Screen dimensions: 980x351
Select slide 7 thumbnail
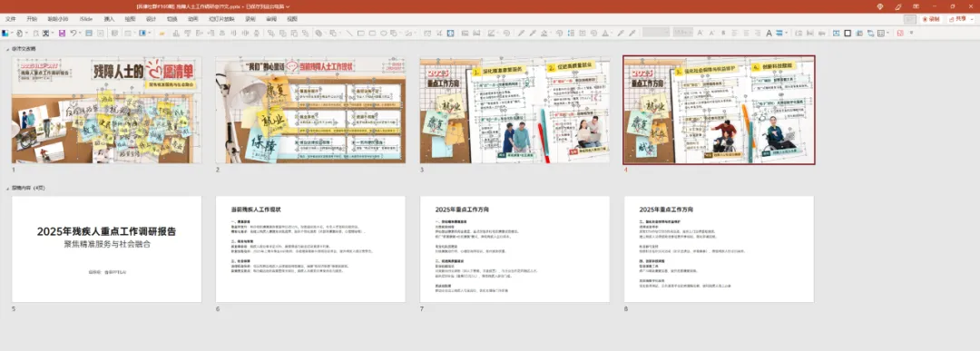coord(515,249)
